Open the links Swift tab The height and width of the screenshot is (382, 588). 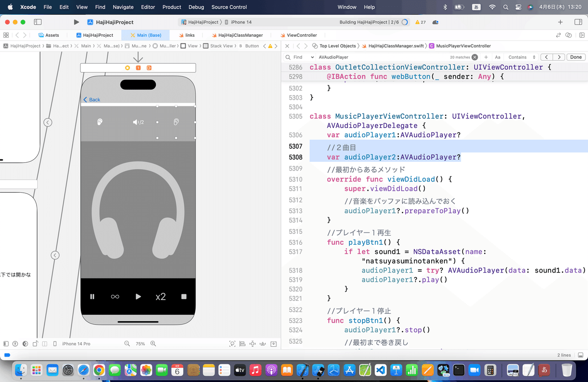[187, 35]
